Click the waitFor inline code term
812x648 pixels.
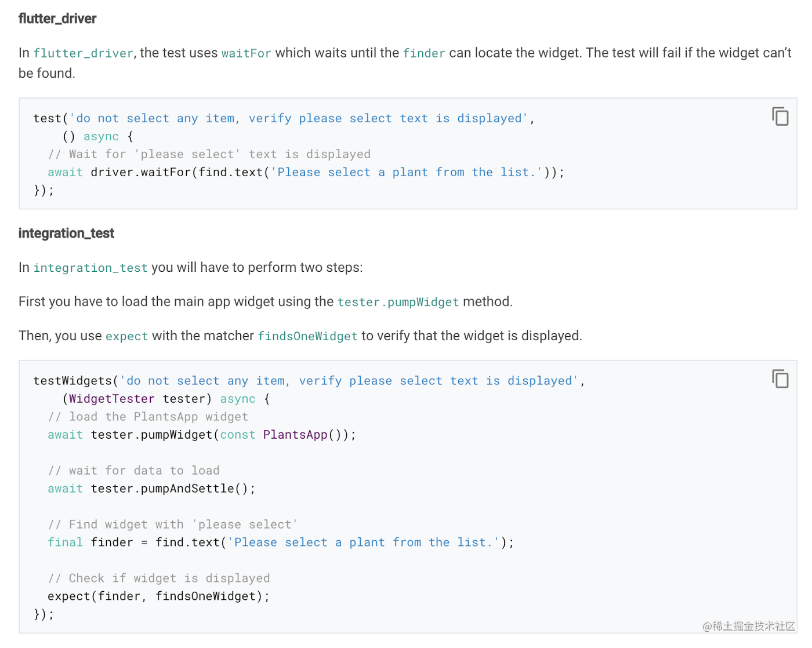click(x=246, y=53)
